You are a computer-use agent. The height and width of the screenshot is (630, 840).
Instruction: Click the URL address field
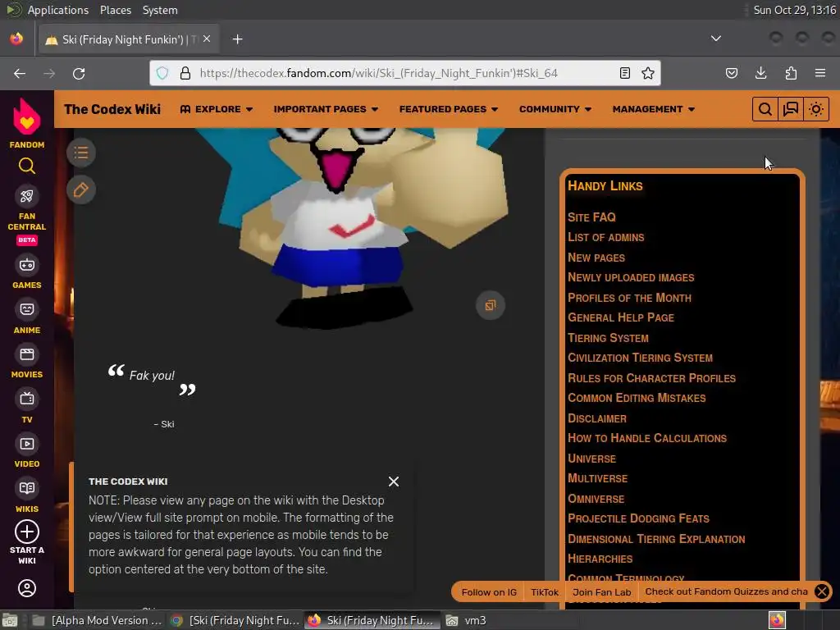pos(404,73)
